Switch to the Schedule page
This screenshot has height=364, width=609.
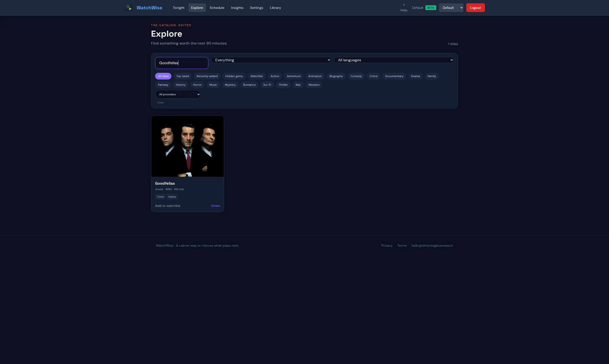tap(217, 8)
